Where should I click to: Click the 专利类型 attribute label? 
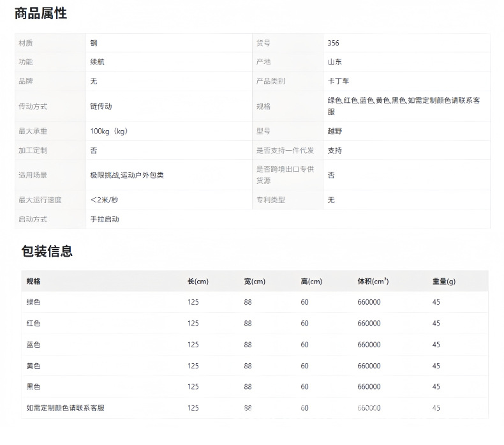click(x=271, y=200)
